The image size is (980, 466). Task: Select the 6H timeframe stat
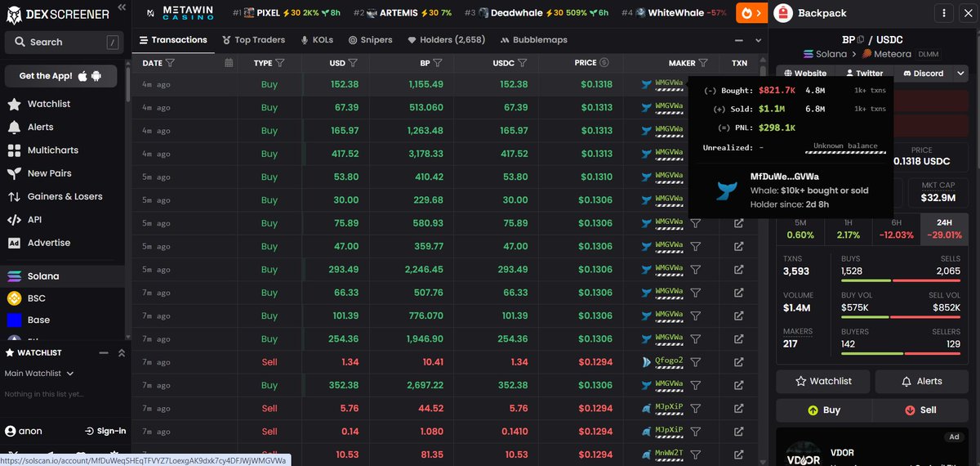896,229
